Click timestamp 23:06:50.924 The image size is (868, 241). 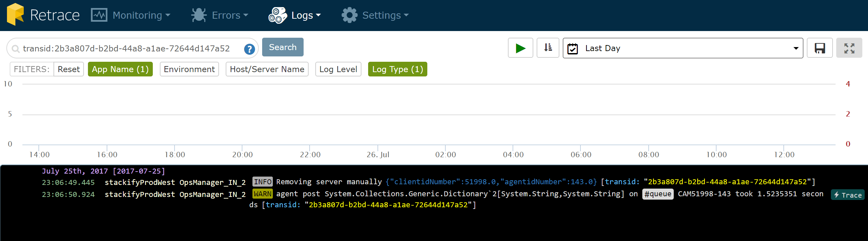pos(69,195)
